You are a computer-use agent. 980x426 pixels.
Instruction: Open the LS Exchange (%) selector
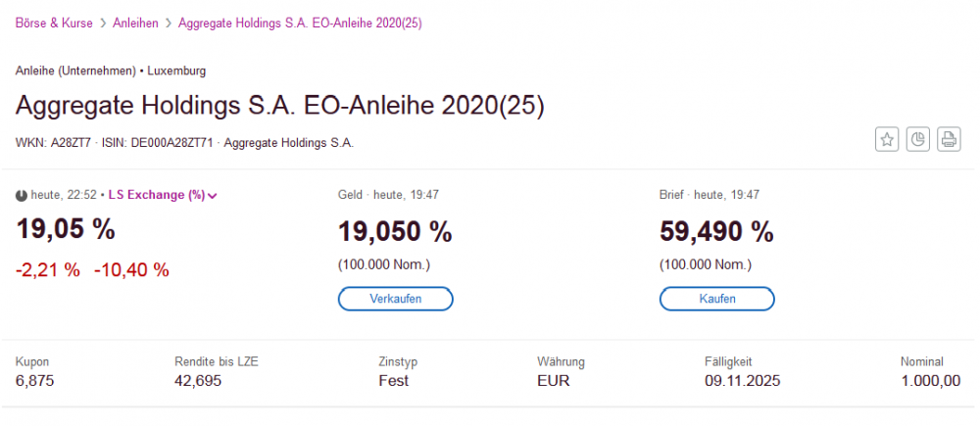[157, 195]
